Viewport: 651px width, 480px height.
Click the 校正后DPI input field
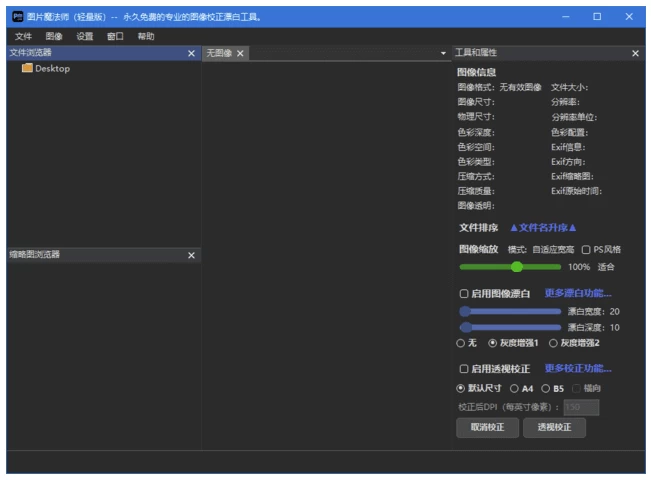tap(581, 407)
